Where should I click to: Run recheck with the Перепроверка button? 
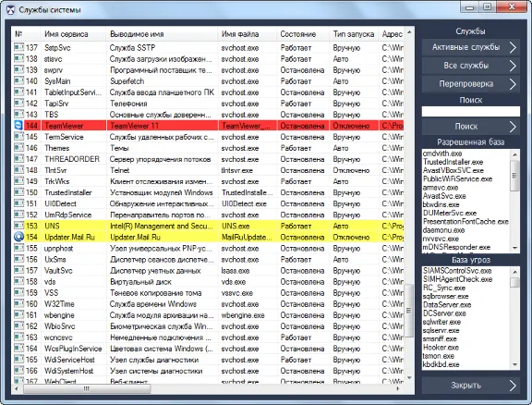[x=471, y=84]
